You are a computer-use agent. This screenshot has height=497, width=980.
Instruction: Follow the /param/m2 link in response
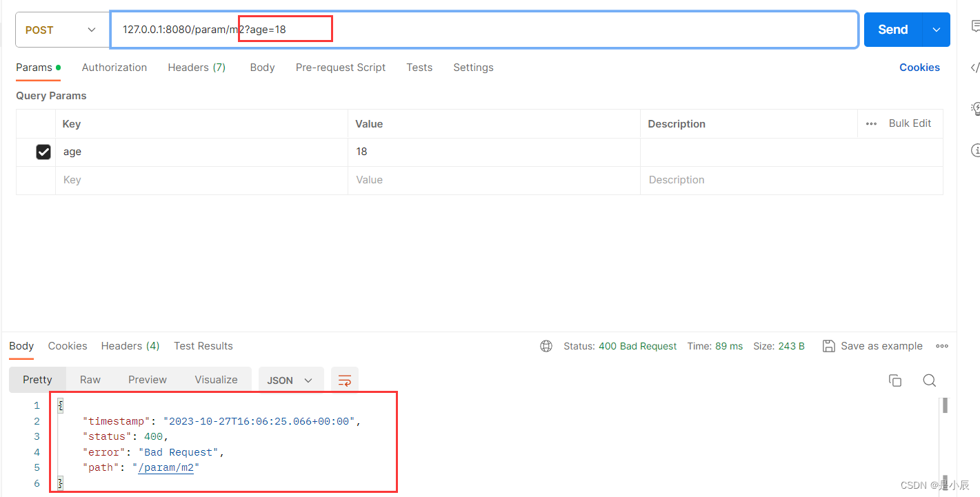166,467
